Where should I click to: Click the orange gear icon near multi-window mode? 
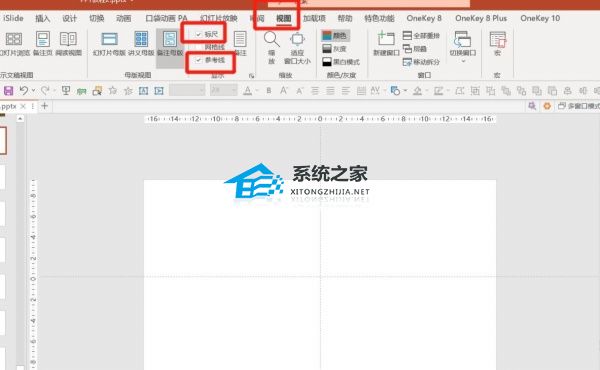[547, 106]
